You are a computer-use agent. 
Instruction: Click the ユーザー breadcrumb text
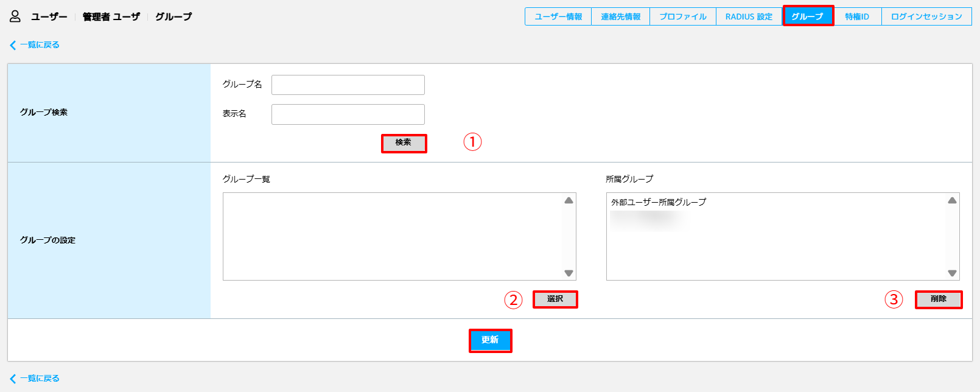click(x=49, y=17)
